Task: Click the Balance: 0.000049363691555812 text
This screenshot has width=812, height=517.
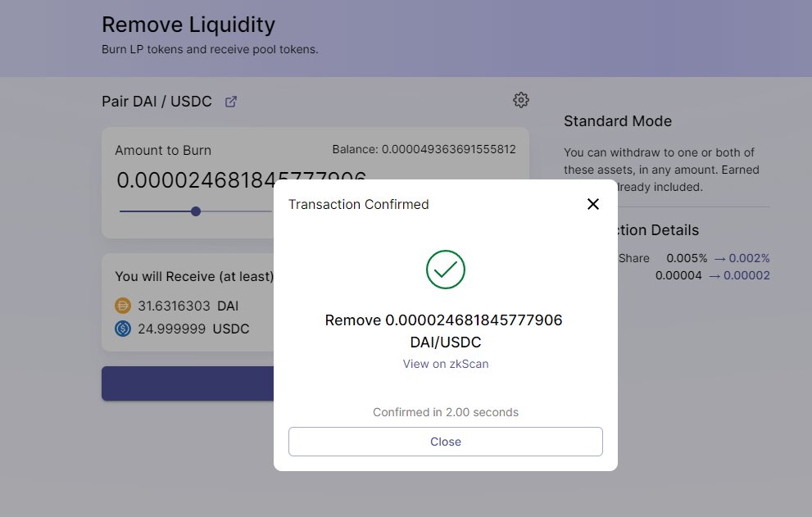Action: (424, 149)
